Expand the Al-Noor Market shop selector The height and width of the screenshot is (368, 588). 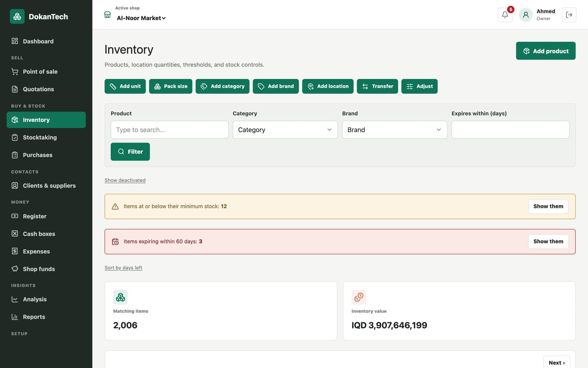141,18
